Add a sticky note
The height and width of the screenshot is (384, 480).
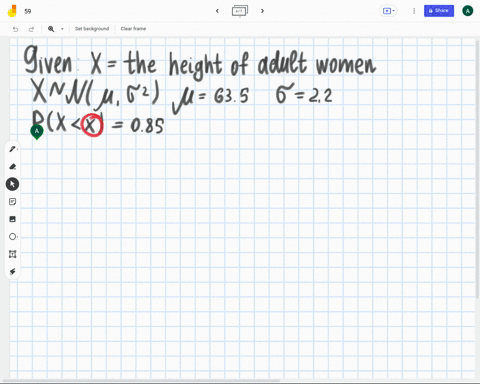point(13,202)
